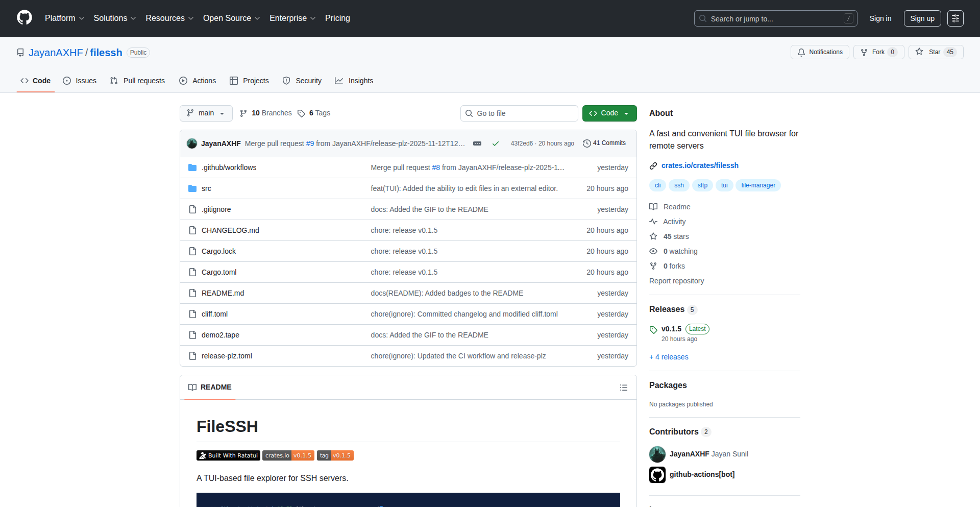
Task: Click the github-actions[bot] avatar icon
Action: pyautogui.click(x=657, y=474)
